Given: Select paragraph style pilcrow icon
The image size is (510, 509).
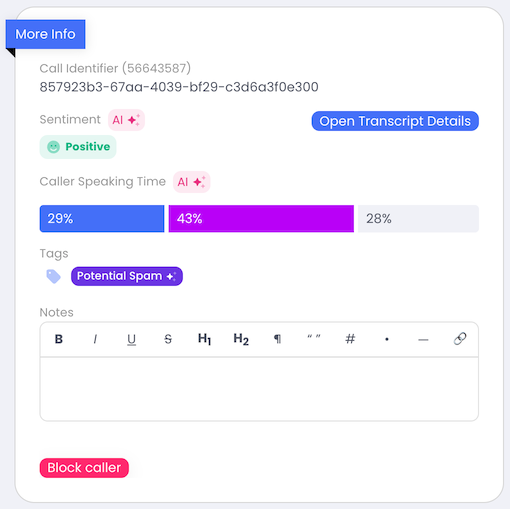Looking at the screenshot, I should [277, 339].
